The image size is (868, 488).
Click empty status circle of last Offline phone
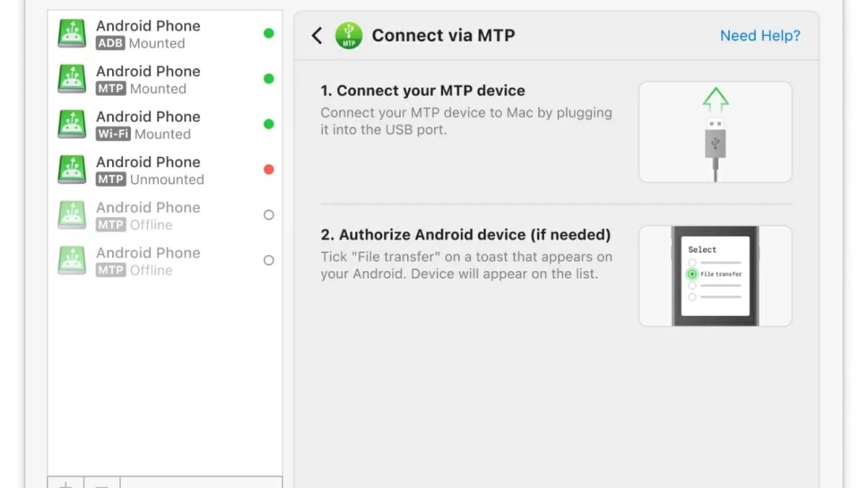[x=269, y=260]
